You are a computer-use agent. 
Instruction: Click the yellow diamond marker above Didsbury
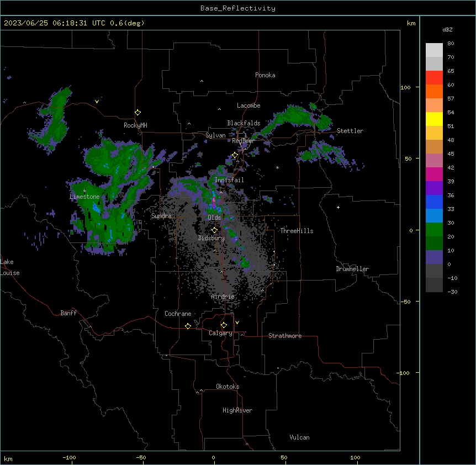[x=214, y=230]
